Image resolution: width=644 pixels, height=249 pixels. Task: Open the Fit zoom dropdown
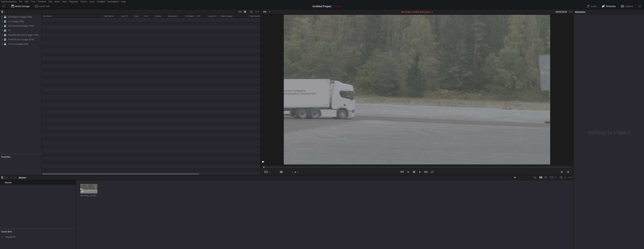click(267, 12)
